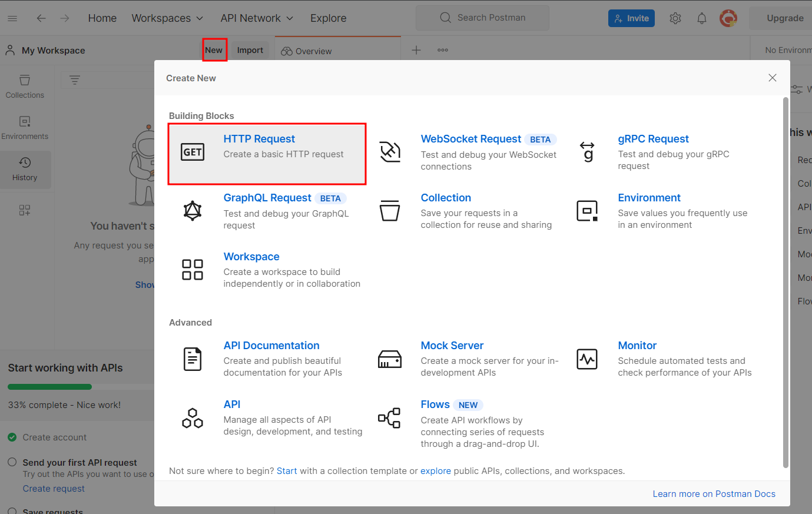
Task: Select the API Documentation link
Action: click(271, 346)
